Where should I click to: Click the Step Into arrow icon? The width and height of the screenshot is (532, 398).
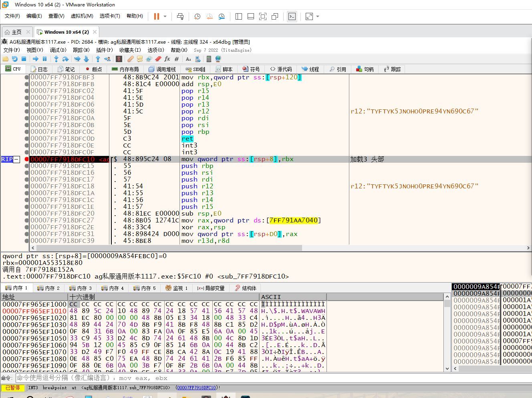[56, 59]
